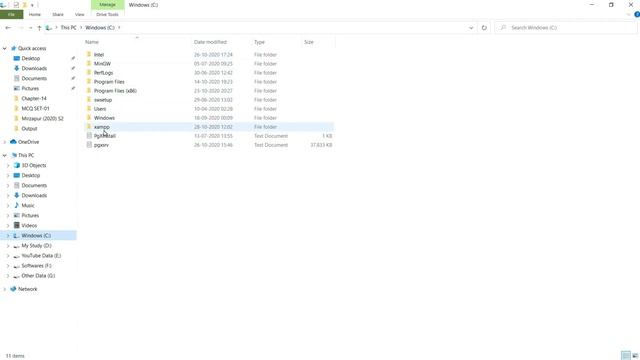Click the 3D Objects icon
The image size is (640, 360).
click(x=17, y=165)
